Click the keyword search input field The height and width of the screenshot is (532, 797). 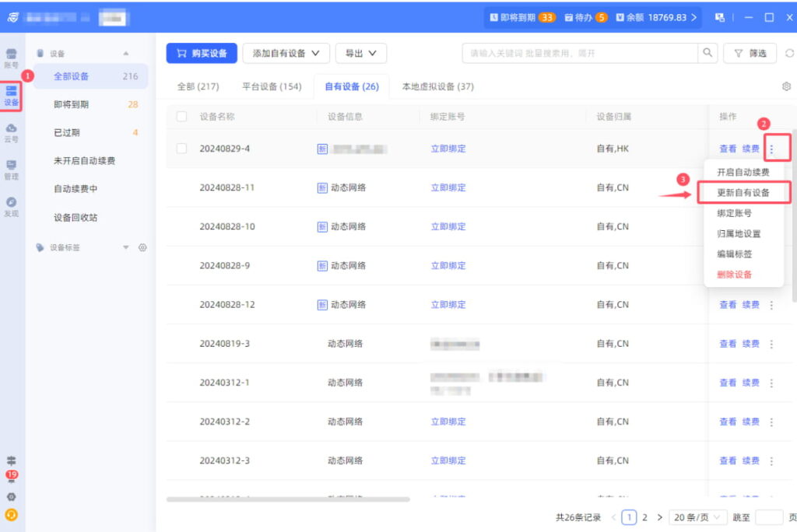tap(580, 53)
